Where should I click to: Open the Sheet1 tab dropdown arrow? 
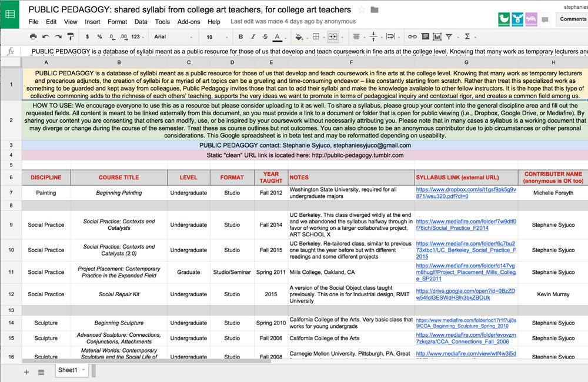[x=83, y=370]
